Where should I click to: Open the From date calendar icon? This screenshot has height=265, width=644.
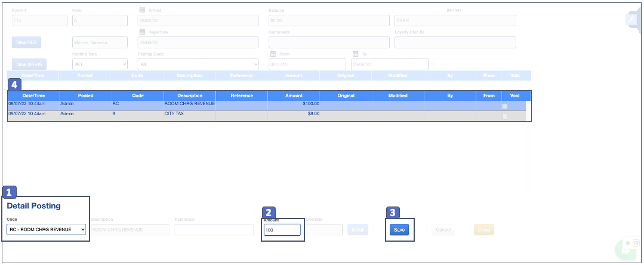pyautogui.click(x=273, y=54)
